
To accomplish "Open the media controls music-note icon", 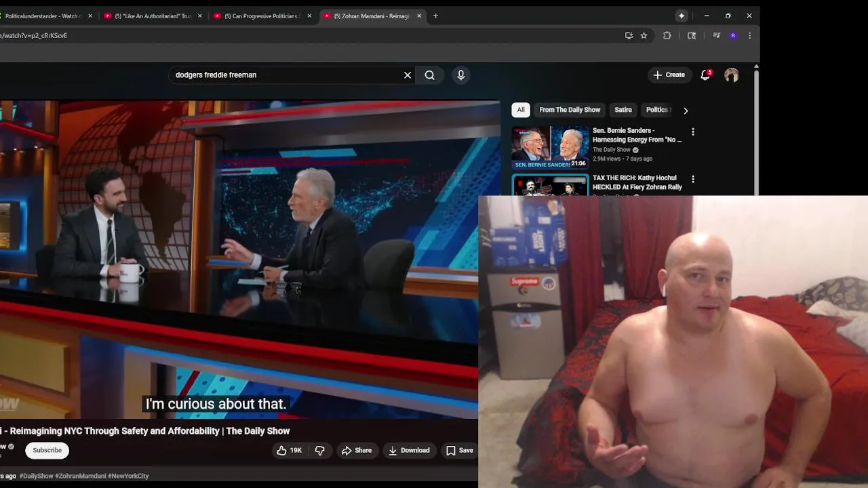I will click(x=716, y=35).
